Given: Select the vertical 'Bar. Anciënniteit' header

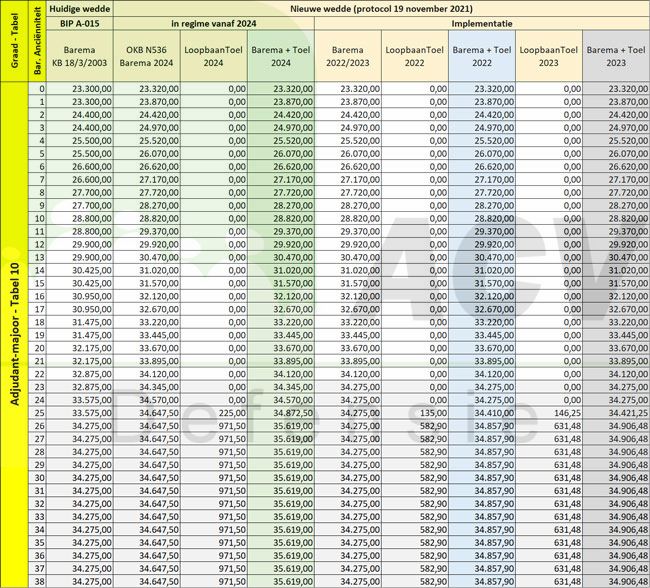Looking at the screenshot, I should 37,41.
